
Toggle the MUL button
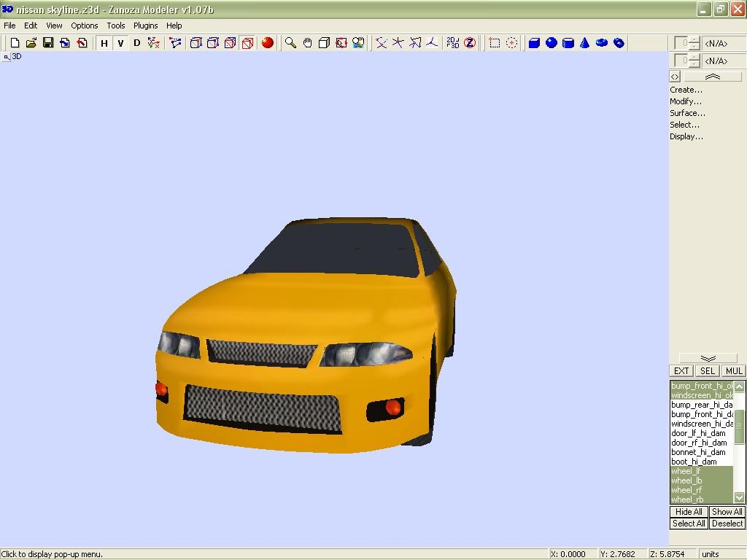coord(733,371)
